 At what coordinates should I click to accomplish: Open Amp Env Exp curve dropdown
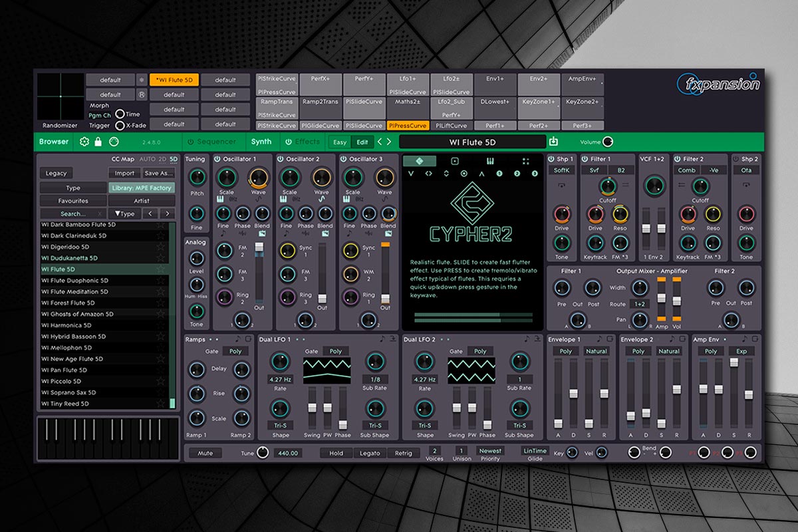click(x=741, y=351)
